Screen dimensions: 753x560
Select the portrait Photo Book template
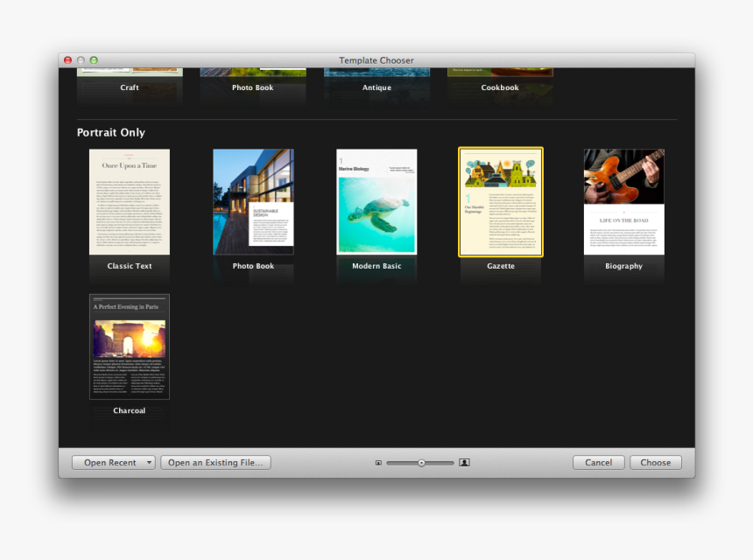[253, 201]
